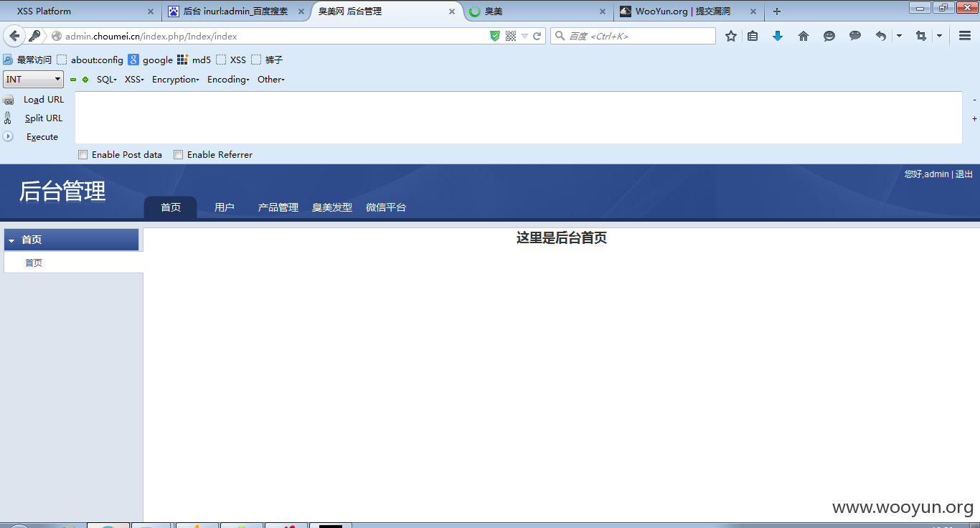Open the dropdown next to the undo arrow
The height and width of the screenshot is (528, 980).
899,36
